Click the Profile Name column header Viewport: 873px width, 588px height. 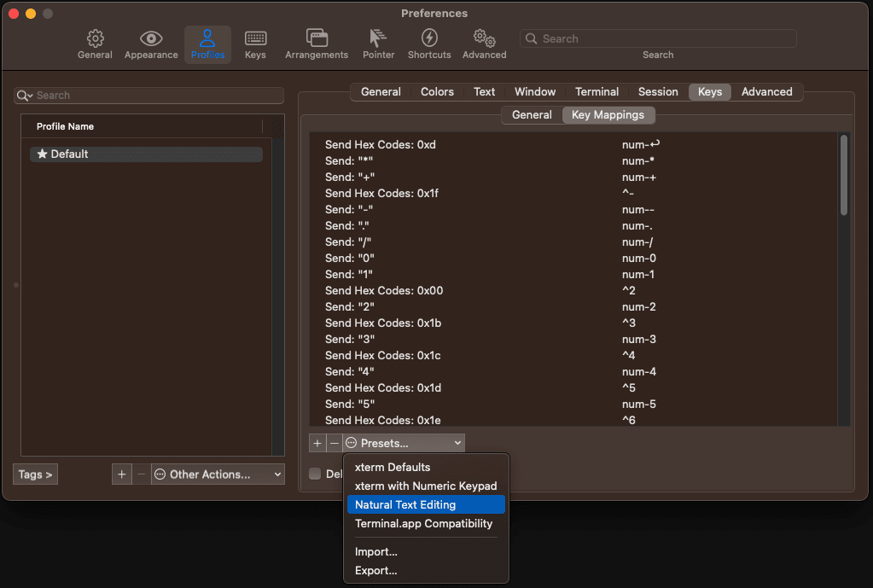tap(65, 126)
